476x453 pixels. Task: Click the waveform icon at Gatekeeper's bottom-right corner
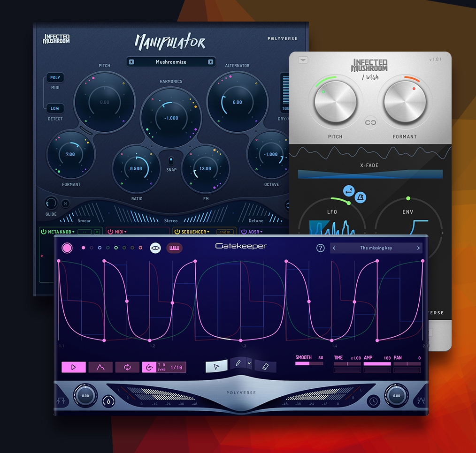(421, 400)
